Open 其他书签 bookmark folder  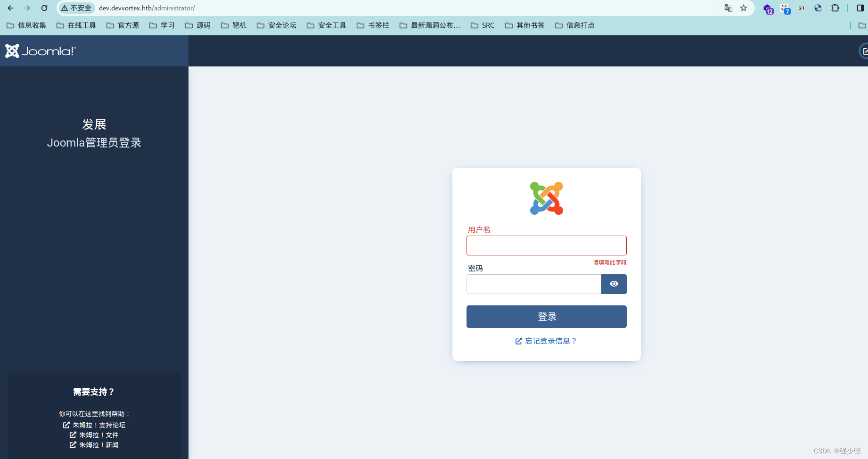click(x=524, y=25)
